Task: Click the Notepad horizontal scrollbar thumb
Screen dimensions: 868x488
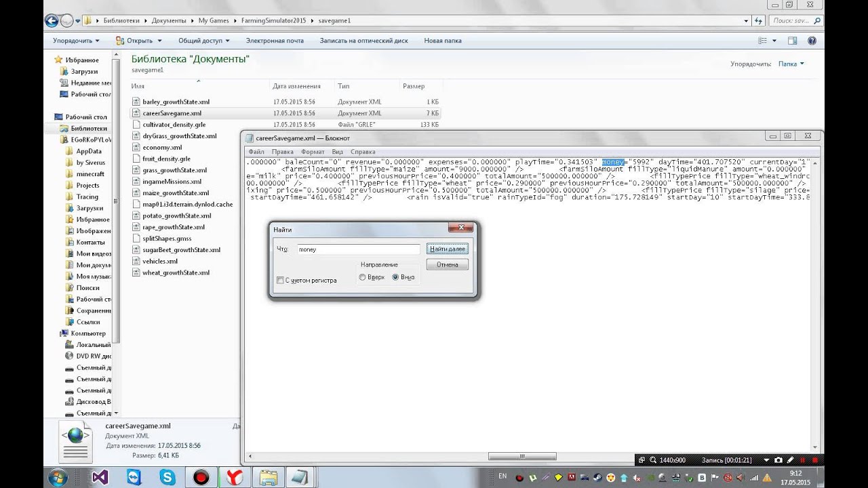Action: (522, 456)
